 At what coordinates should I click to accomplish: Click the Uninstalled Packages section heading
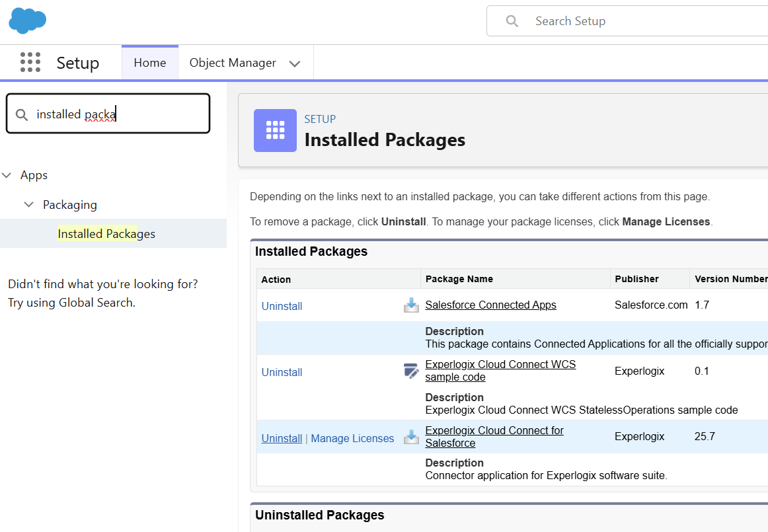point(320,515)
